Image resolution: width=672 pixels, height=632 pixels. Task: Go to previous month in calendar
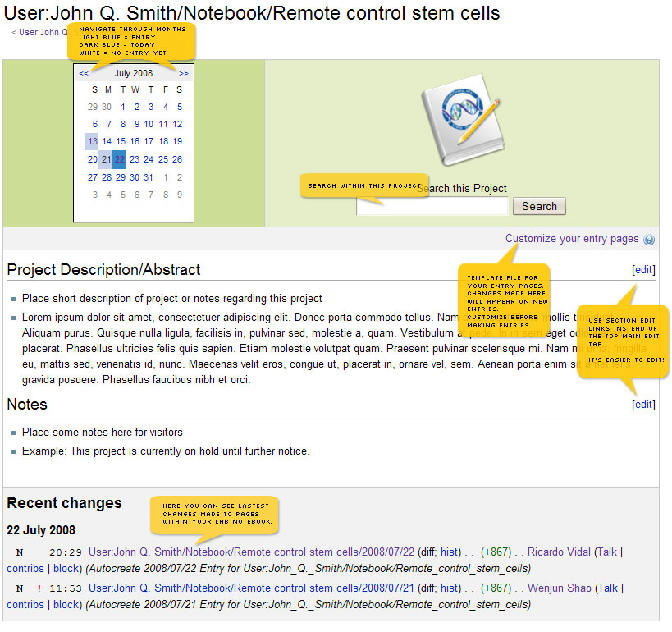click(x=84, y=73)
